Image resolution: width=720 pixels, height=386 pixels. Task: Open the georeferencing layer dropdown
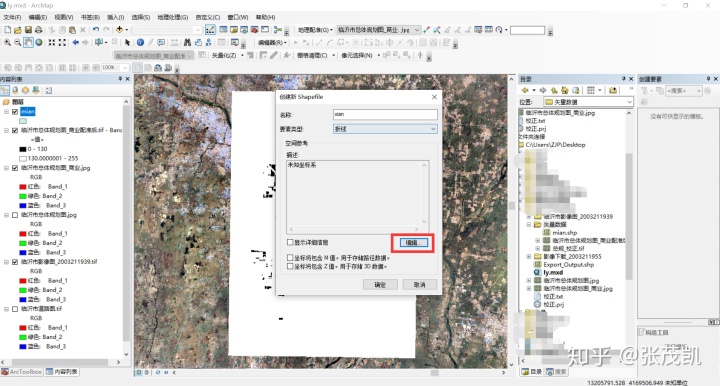point(378,30)
